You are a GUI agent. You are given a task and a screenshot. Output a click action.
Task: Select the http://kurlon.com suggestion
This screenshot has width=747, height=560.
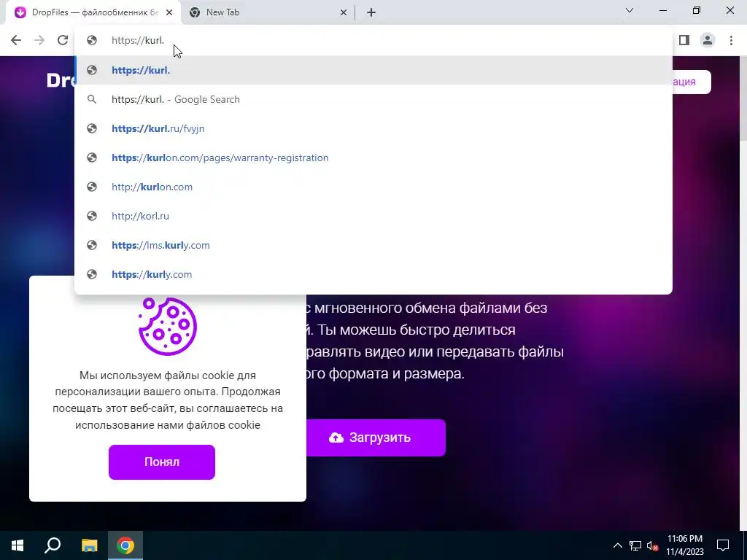[373, 187]
